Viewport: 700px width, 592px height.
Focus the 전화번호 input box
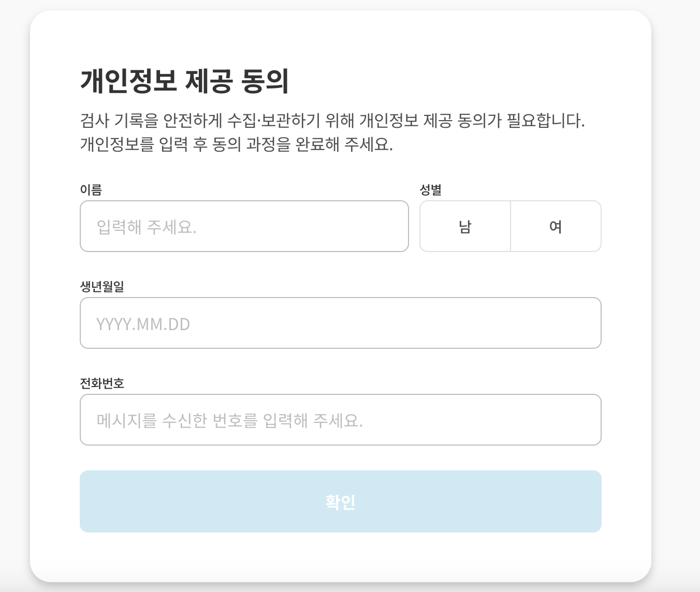(x=341, y=420)
